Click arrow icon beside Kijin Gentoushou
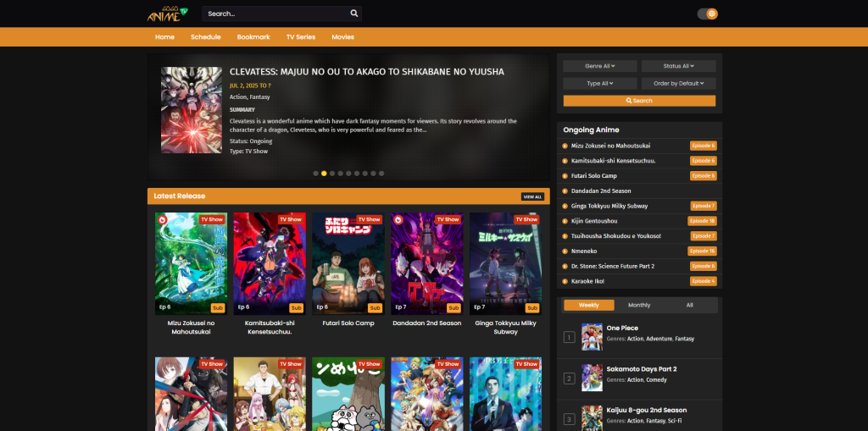The image size is (868, 431). coord(565,221)
